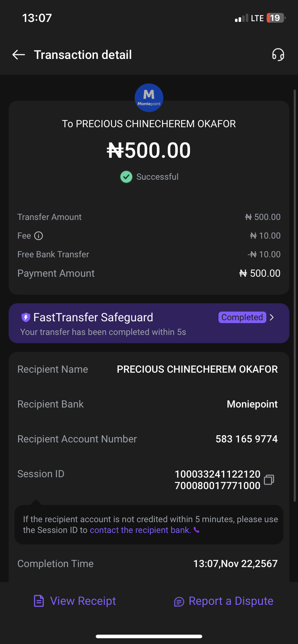The image size is (298, 644).
Task: Click the vertical scrollbar on the right edge
Action: point(295,295)
